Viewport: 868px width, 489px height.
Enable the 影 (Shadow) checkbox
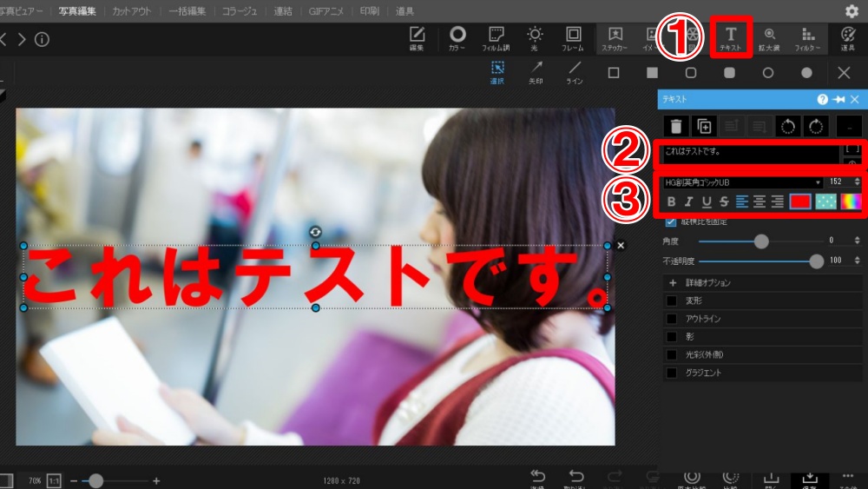coord(672,337)
